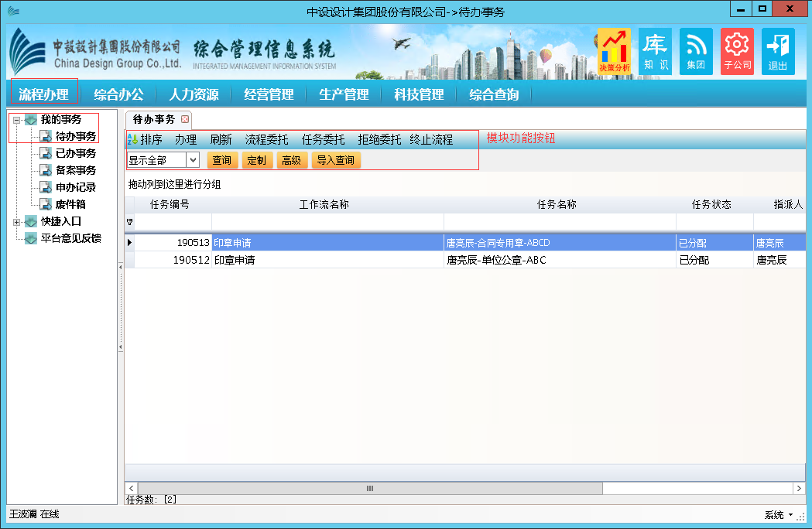Click the filter field under 工作流名称

(327, 222)
